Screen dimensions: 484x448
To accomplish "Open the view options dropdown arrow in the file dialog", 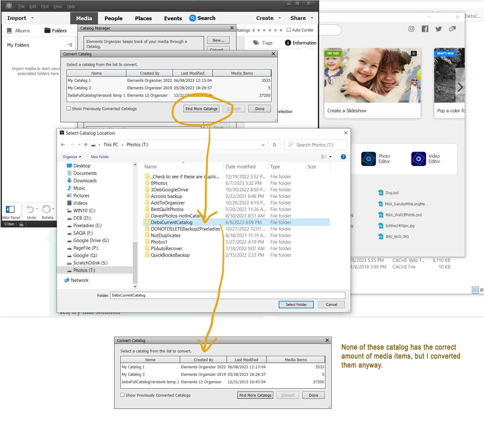I will coord(330,157).
